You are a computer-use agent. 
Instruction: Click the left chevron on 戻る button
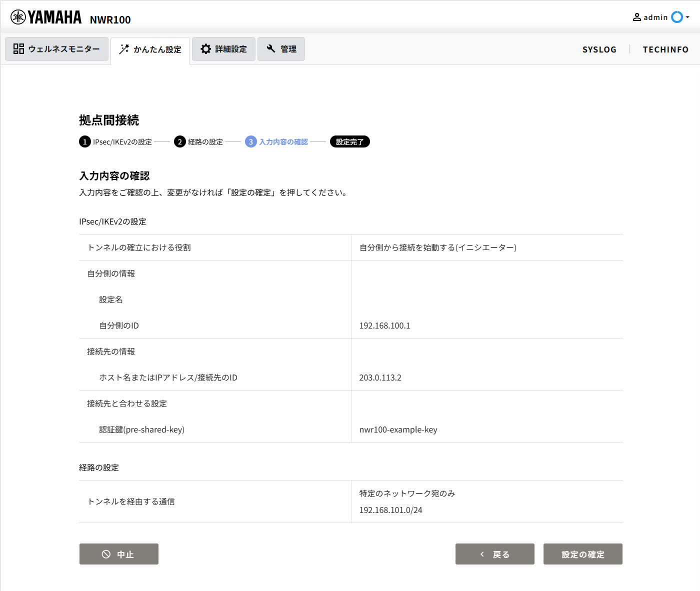[482, 554]
